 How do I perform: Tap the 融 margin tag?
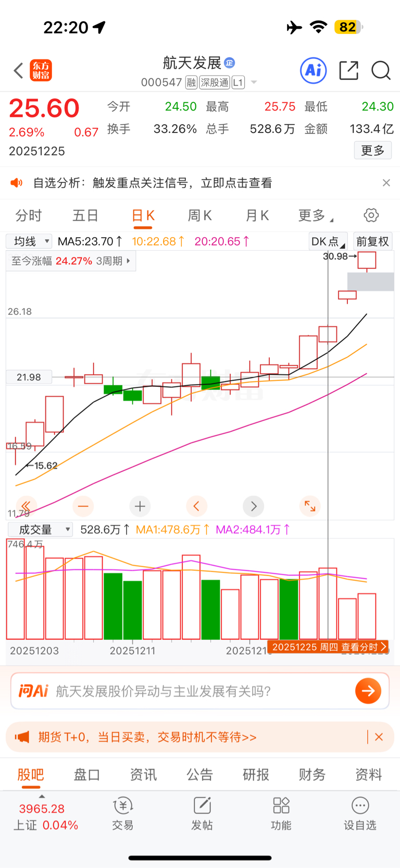tap(191, 82)
